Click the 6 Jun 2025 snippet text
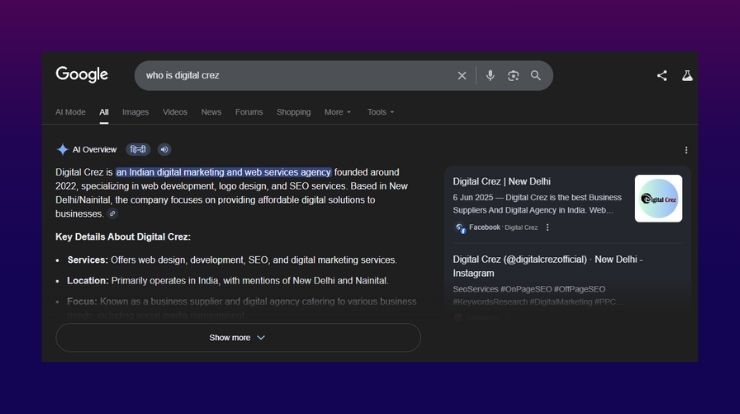 (537, 204)
